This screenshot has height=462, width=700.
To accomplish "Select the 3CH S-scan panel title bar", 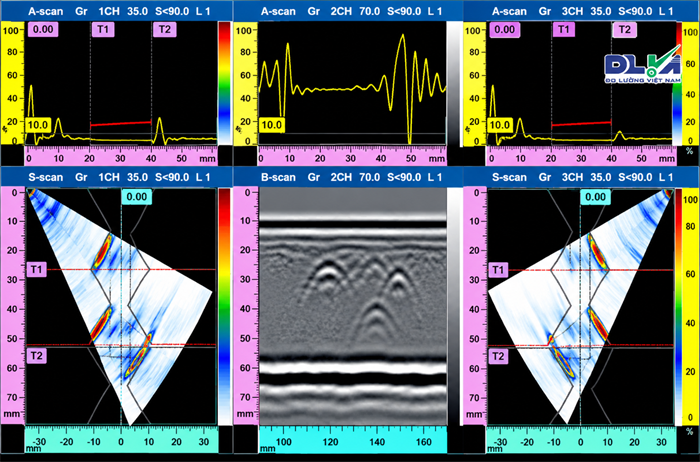I will click(x=580, y=177).
